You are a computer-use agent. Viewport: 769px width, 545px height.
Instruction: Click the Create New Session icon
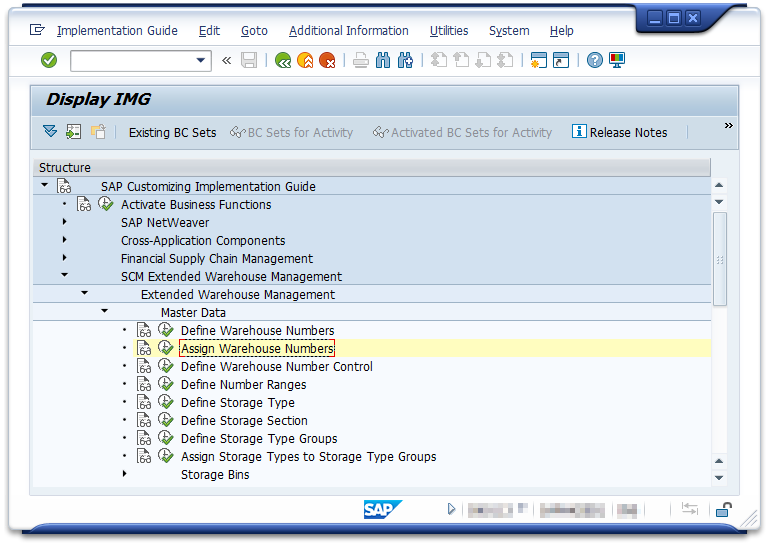click(x=538, y=61)
